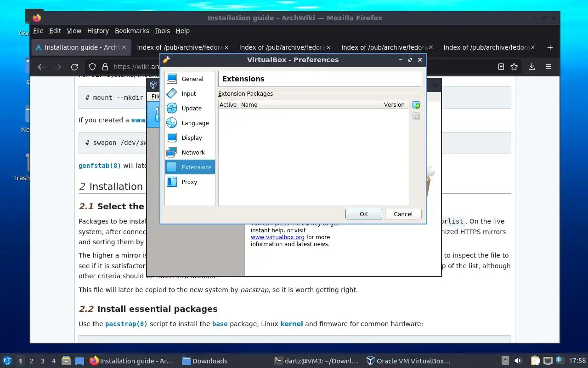Screen dimensions: 588x368
Task: Close the Installation guide tab
Action: 124,47
